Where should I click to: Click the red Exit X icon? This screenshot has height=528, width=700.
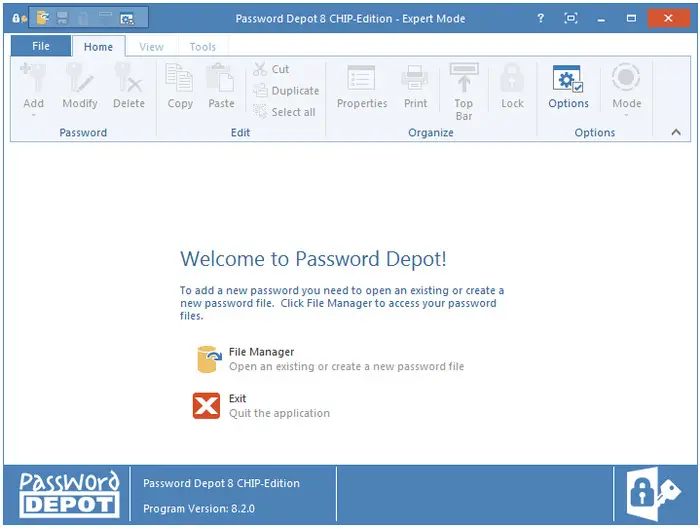pos(206,406)
